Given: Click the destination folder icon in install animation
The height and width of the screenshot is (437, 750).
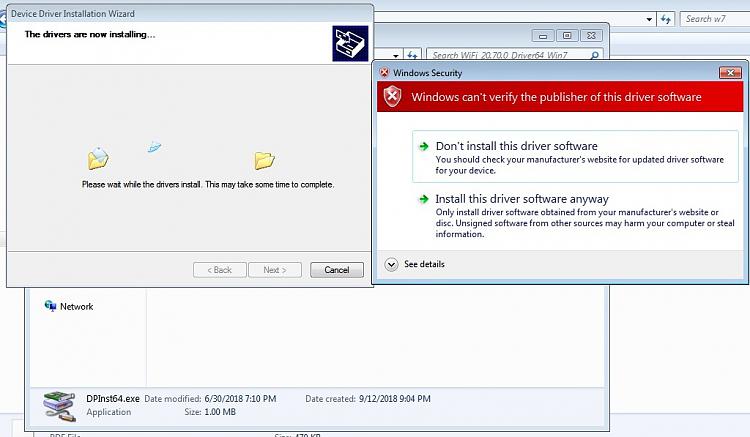Looking at the screenshot, I should tap(264, 160).
